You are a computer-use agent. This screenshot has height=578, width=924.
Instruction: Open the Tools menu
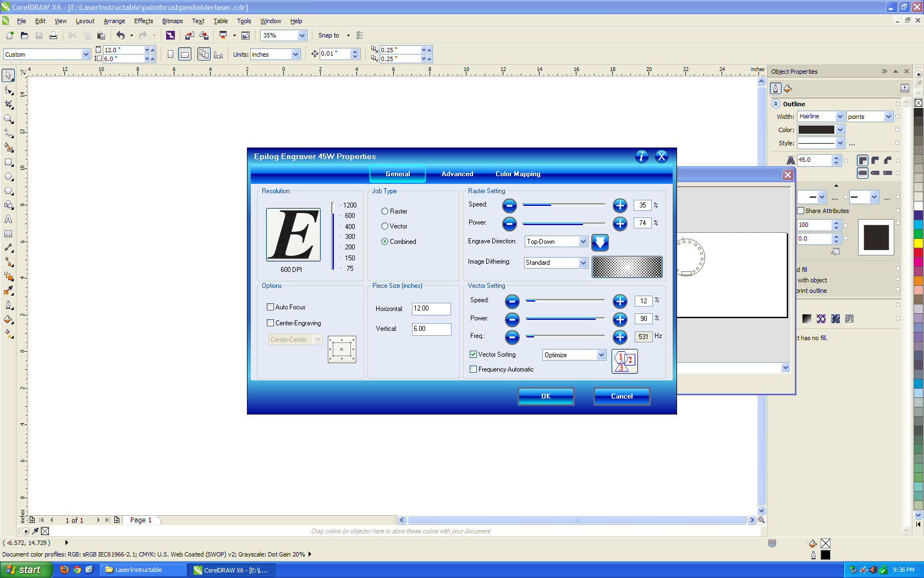pyautogui.click(x=244, y=21)
